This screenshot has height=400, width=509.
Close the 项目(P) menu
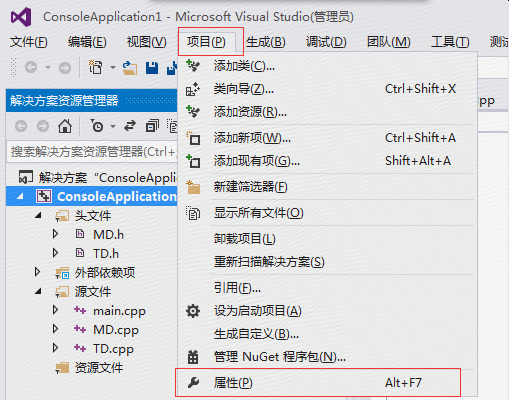pyautogui.click(x=206, y=42)
